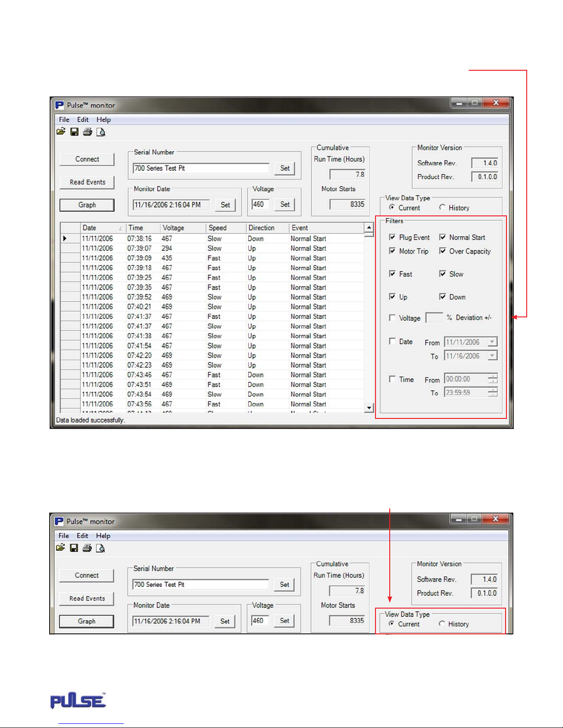Select the History radio button in the top window
This screenshot has height=728, width=563.
tap(442, 207)
